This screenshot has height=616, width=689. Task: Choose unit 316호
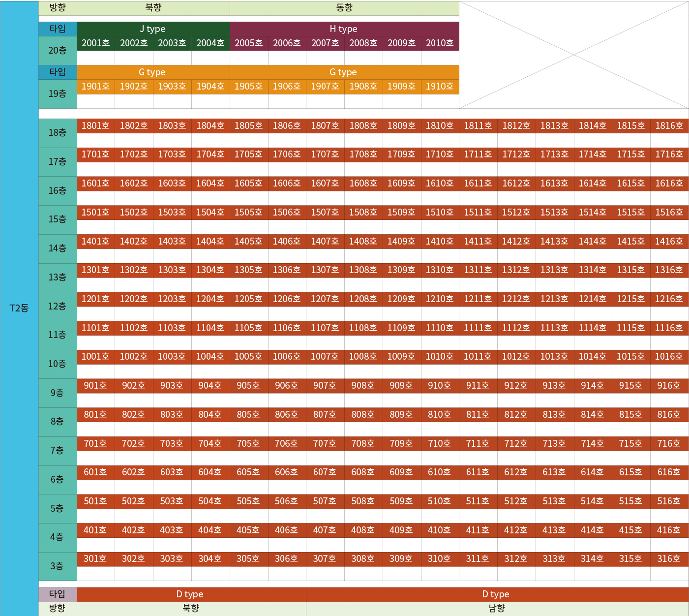coord(669,559)
